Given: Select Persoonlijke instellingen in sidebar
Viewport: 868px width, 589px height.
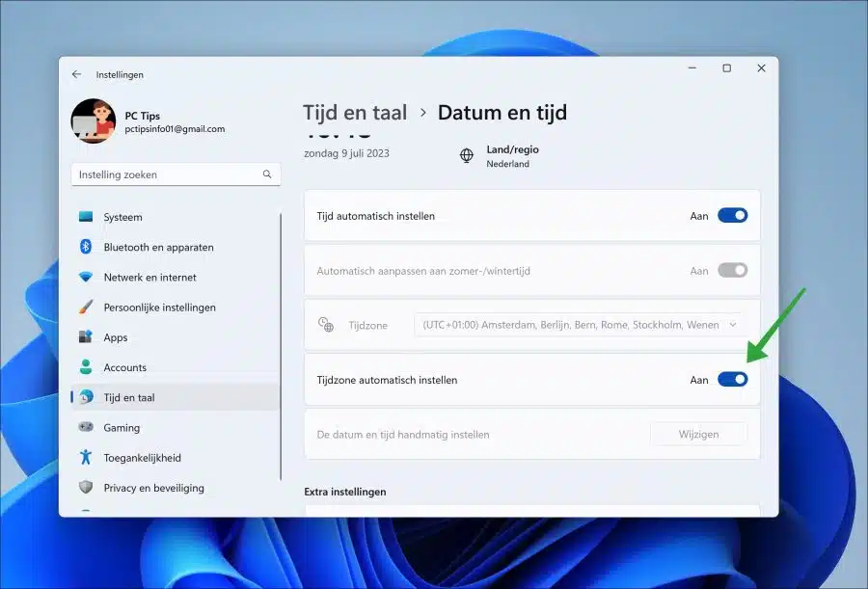Looking at the screenshot, I should click(176, 308).
